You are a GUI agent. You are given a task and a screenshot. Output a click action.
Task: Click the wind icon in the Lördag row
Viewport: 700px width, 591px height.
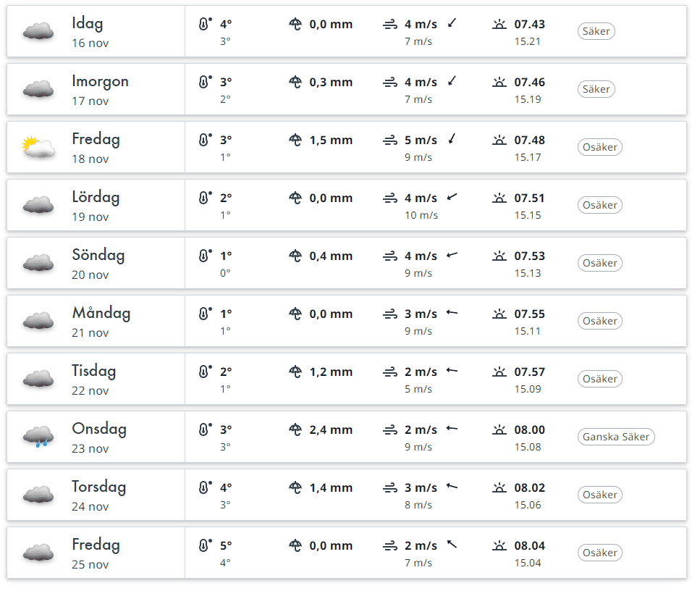(390, 198)
